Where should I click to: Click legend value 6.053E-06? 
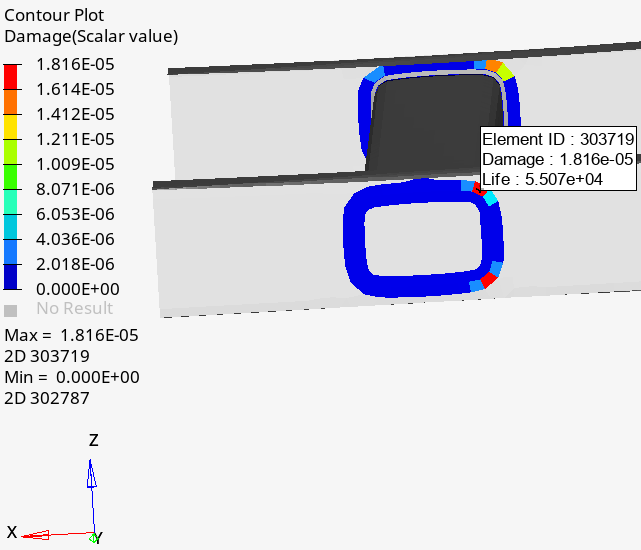pos(75,214)
